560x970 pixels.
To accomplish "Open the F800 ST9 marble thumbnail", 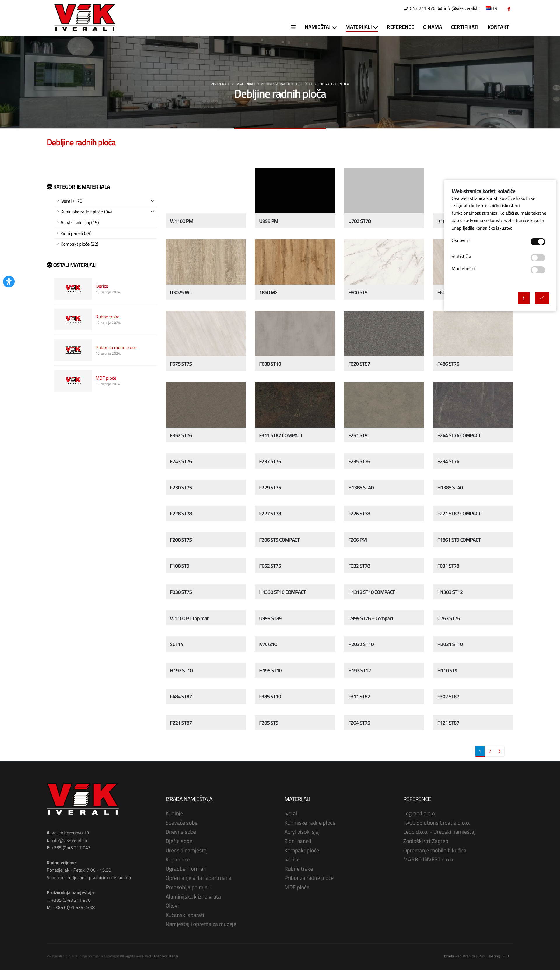I will point(384,262).
